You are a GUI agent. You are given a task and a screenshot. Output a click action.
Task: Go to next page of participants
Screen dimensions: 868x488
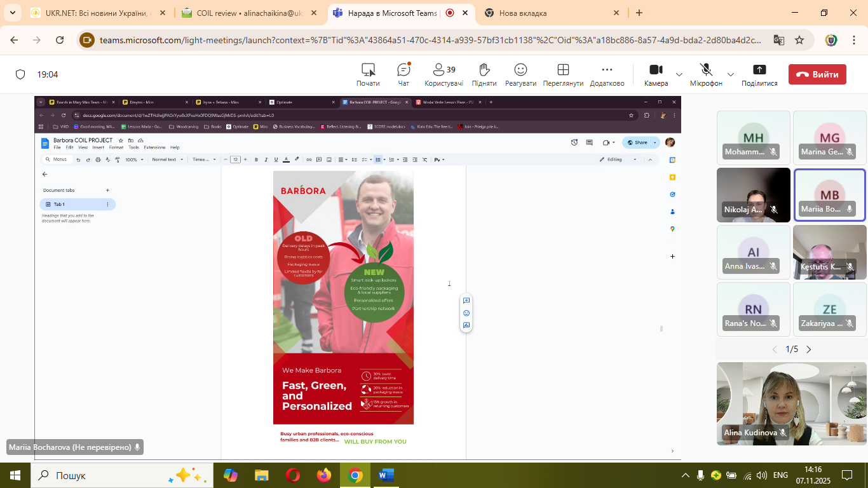pyautogui.click(x=809, y=349)
